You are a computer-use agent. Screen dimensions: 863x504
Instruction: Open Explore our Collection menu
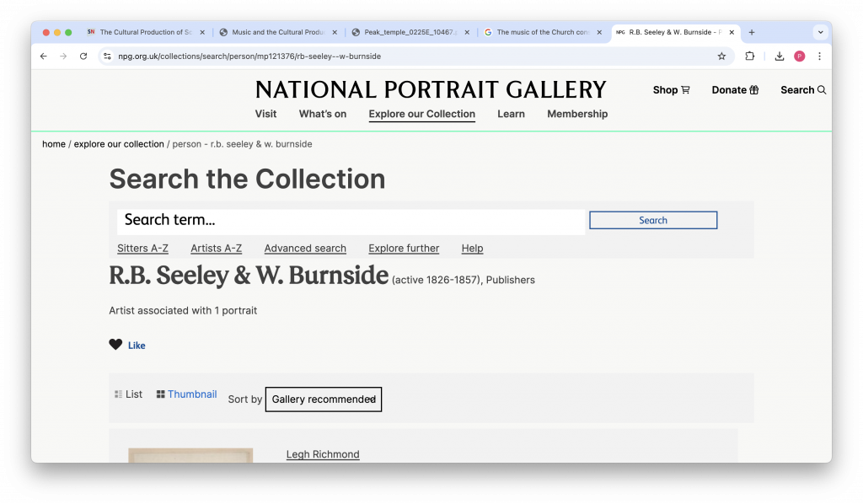click(x=421, y=114)
